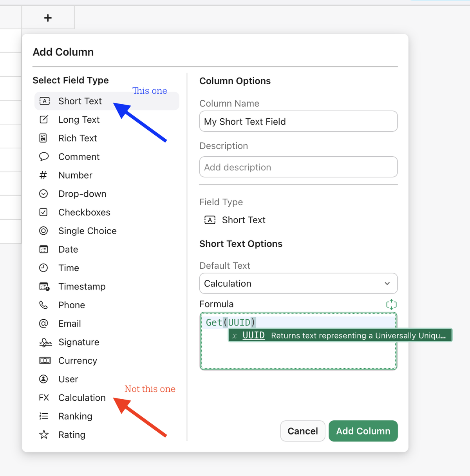Expand the formula editor with green icon

(391, 304)
